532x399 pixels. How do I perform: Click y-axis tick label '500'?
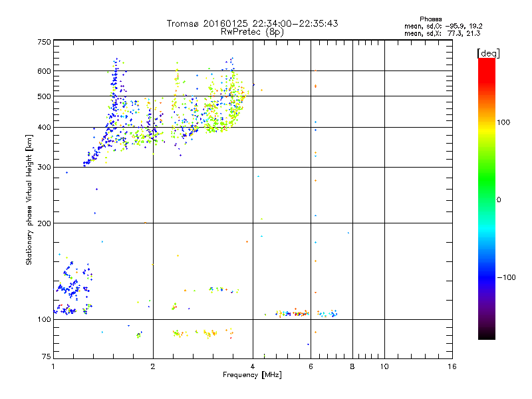pos(44,96)
